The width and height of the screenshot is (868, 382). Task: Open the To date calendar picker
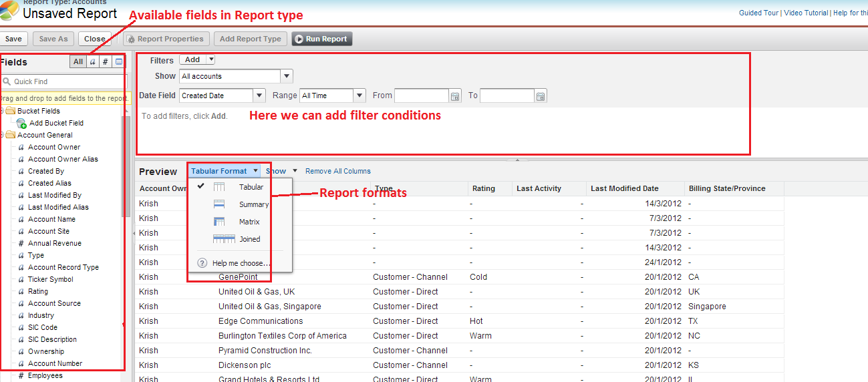click(x=541, y=96)
